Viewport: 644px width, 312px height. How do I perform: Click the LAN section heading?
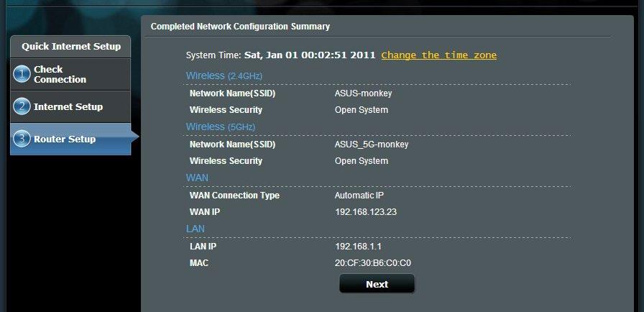coord(195,229)
